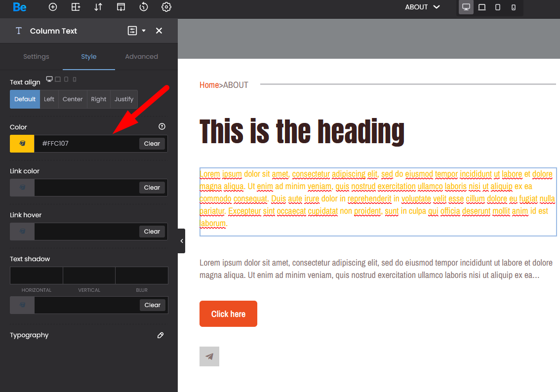Select the yellow Lorem ipsum text block
Screen dimensions: 560x392
coord(378,202)
